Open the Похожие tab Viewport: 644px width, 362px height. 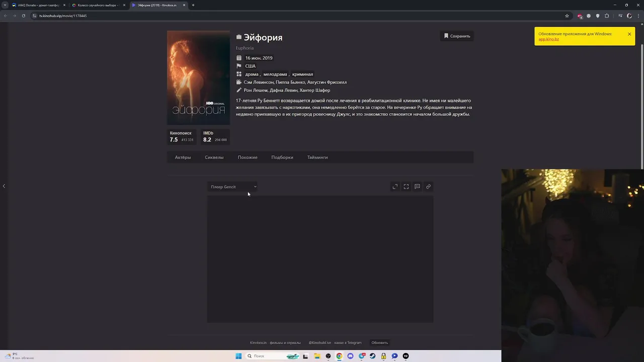[x=248, y=157]
